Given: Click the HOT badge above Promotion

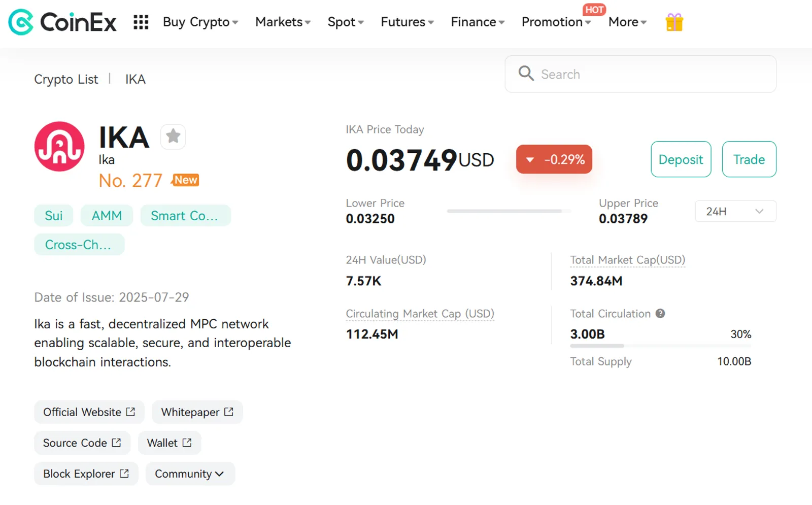Looking at the screenshot, I should (594, 10).
